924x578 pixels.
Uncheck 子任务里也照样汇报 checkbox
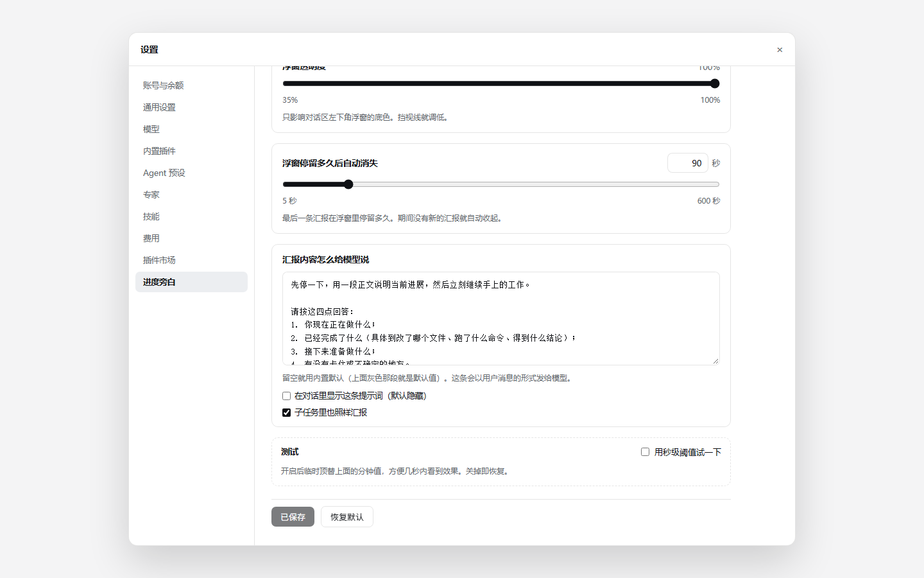pyautogui.click(x=286, y=413)
